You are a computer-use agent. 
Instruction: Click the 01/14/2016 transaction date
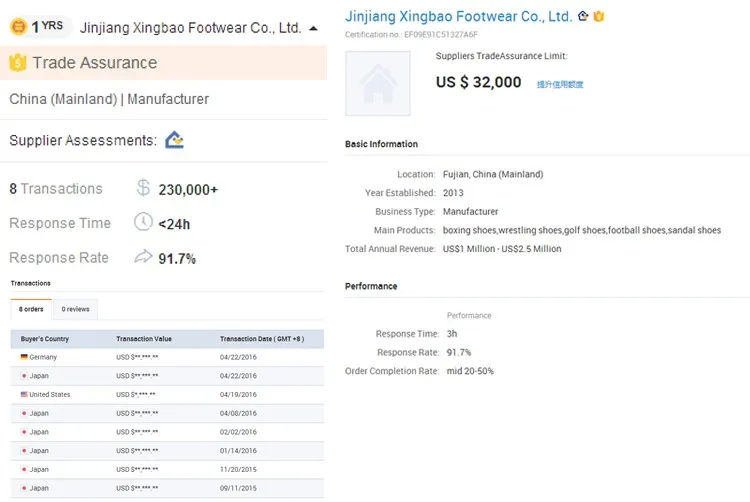tap(238, 450)
